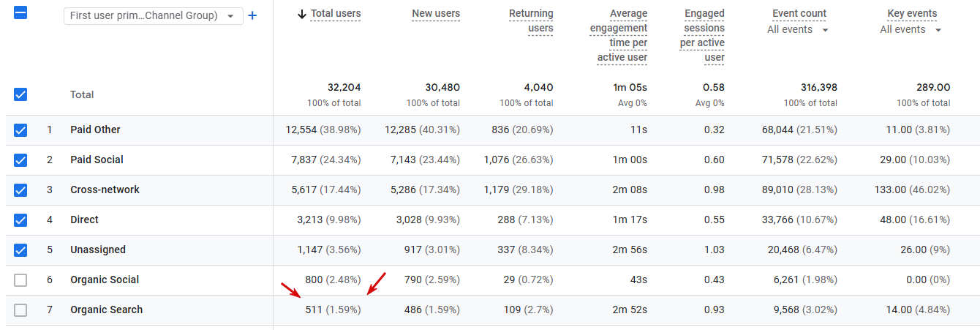The width and height of the screenshot is (980, 330).
Task: Select the Organic Search row checkbox
Action: (20, 310)
